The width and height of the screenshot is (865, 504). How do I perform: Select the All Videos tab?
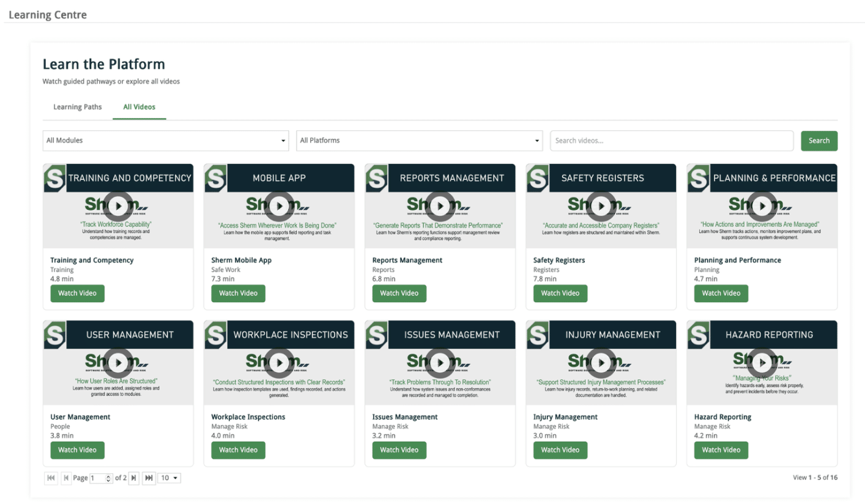[139, 107]
